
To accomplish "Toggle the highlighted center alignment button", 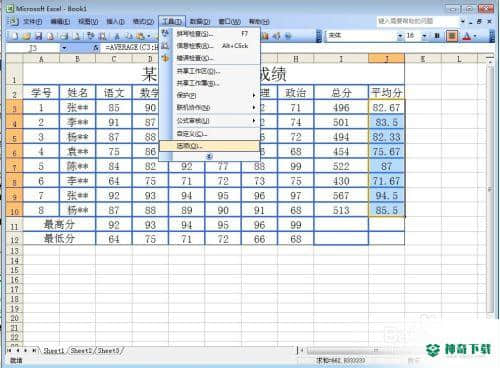I will (x=452, y=36).
